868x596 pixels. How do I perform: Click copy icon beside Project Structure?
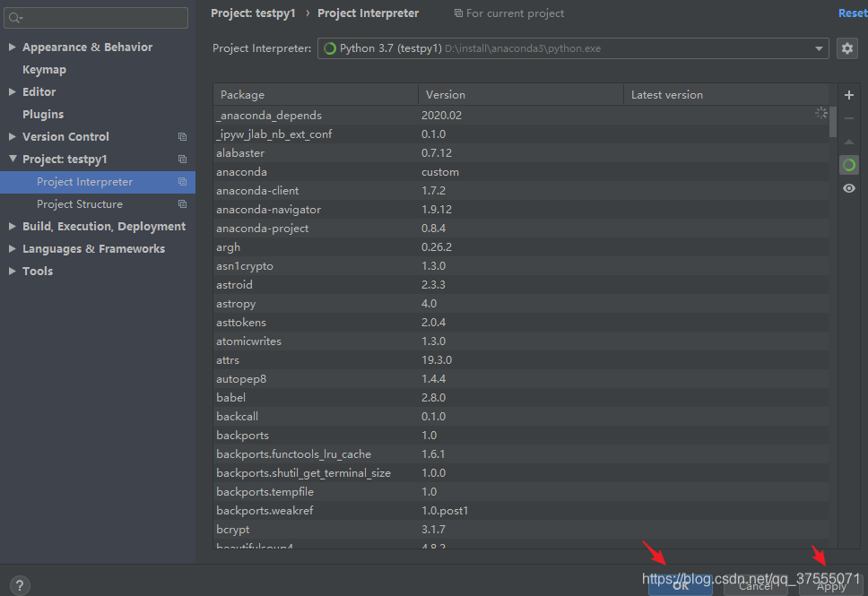point(182,204)
